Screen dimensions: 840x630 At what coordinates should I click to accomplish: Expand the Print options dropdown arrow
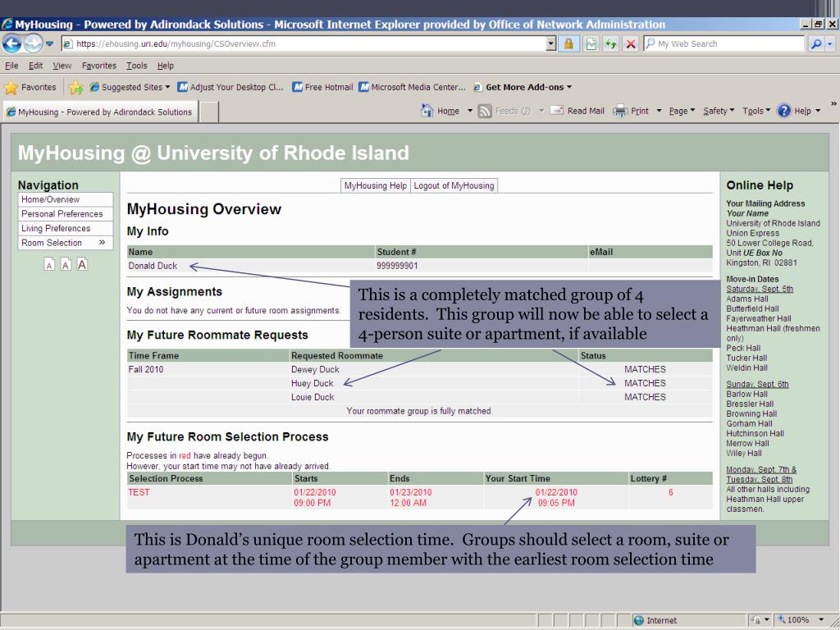click(x=659, y=111)
